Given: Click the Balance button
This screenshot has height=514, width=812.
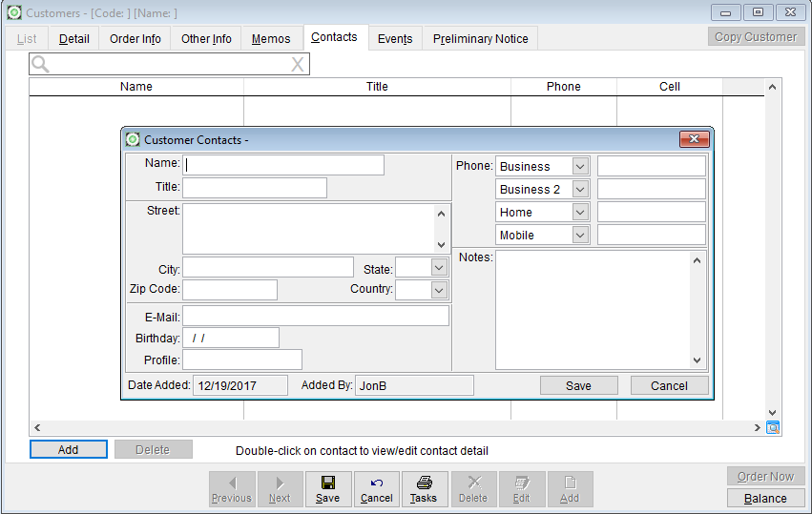Looking at the screenshot, I should point(765,498).
